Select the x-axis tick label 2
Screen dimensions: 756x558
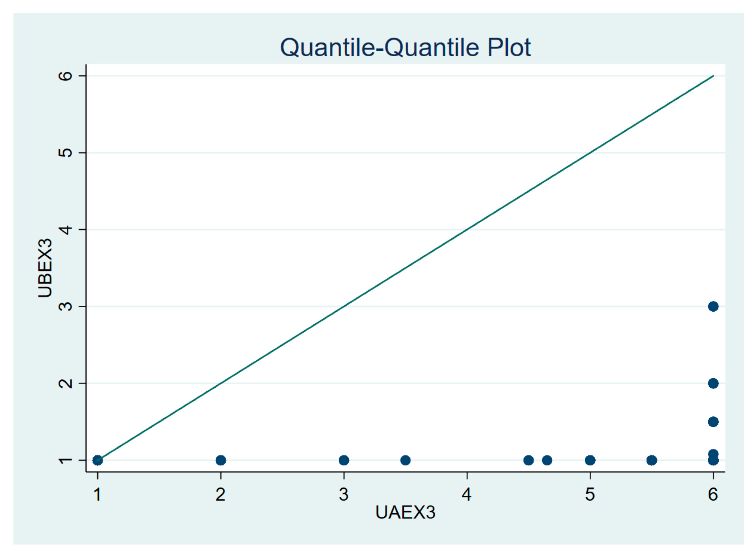[220, 494]
